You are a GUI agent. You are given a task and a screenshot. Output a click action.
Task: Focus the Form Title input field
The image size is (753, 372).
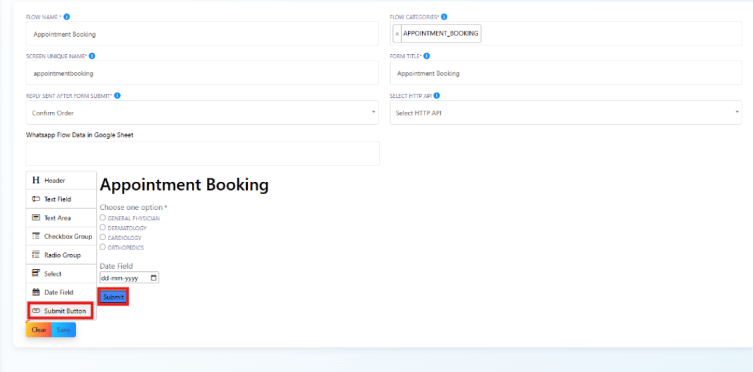pos(566,73)
